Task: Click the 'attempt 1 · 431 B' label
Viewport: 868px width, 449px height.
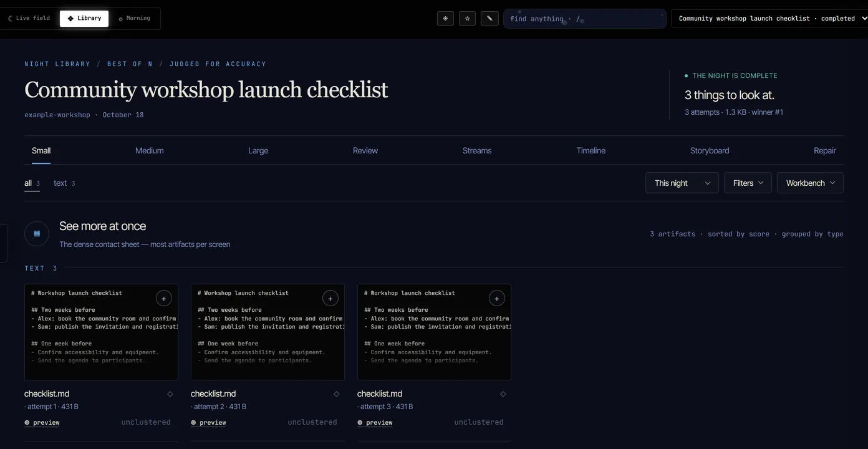Action: click(51, 407)
